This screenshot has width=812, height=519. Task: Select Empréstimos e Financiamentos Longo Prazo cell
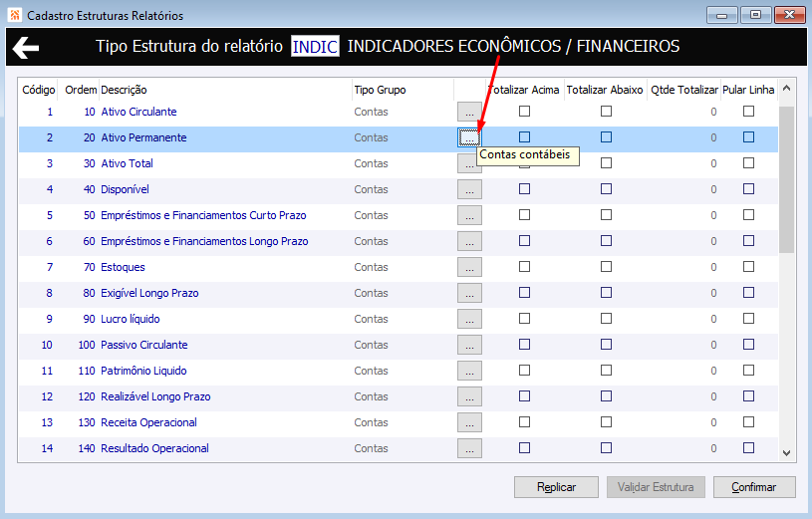pos(204,241)
